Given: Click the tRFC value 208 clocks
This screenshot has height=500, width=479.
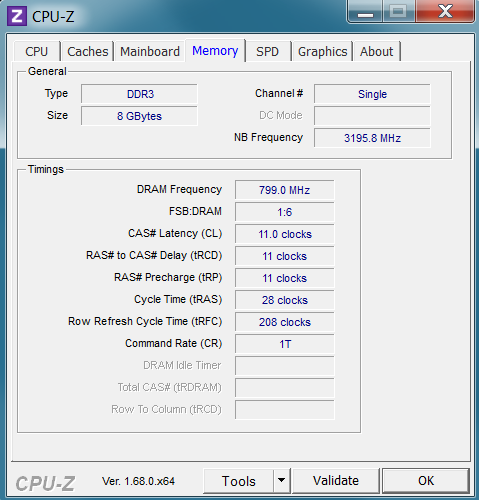Looking at the screenshot, I should pos(285,322).
